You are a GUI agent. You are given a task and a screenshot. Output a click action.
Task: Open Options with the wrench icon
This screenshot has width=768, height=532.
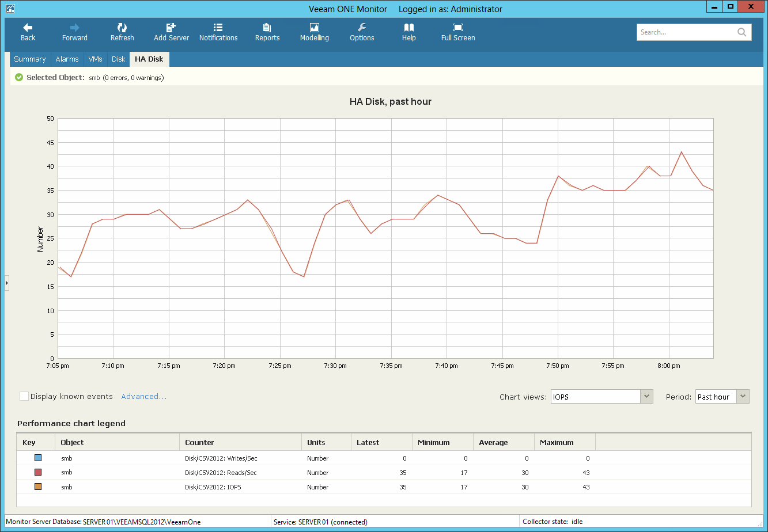(x=362, y=32)
